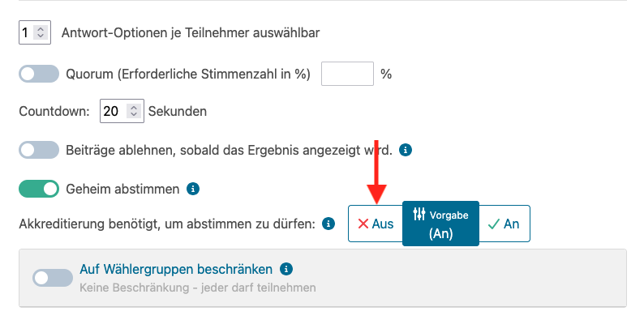This screenshot has height=324, width=644.
Task: Disable the Geheim abstimmen toggle
Action: tap(39, 189)
